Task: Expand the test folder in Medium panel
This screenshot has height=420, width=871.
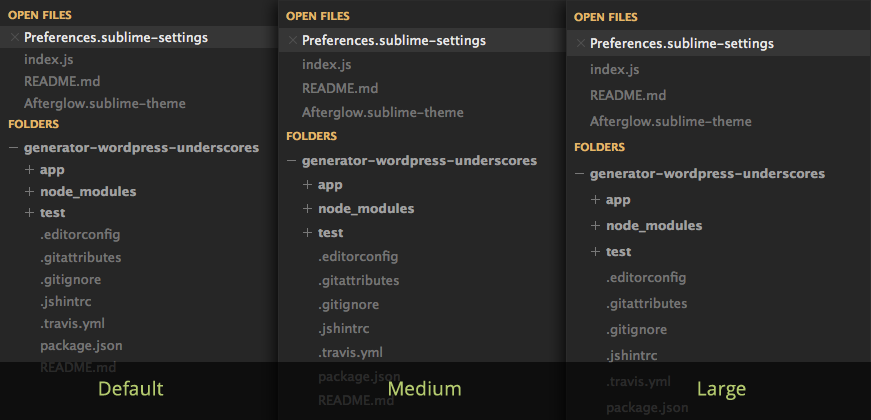Action: [307, 233]
